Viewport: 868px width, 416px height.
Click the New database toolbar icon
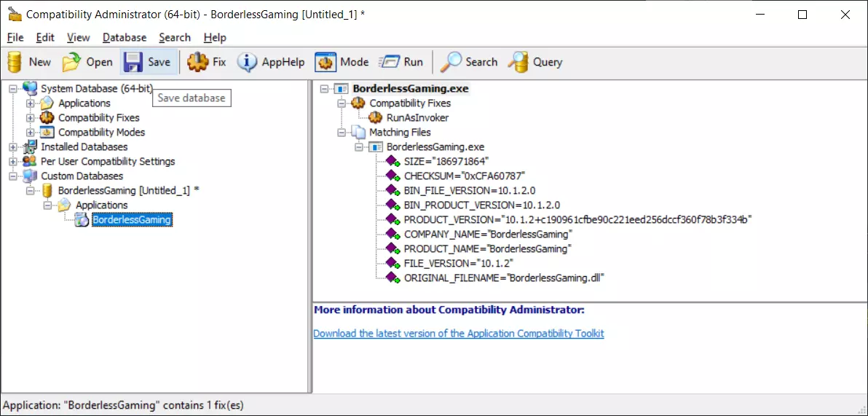(x=15, y=62)
